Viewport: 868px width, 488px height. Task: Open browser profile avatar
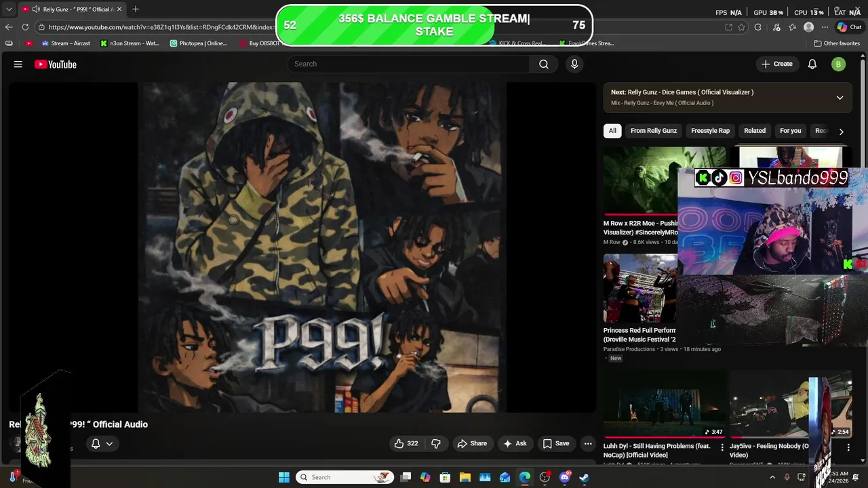pyautogui.click(x=808, y=27)
